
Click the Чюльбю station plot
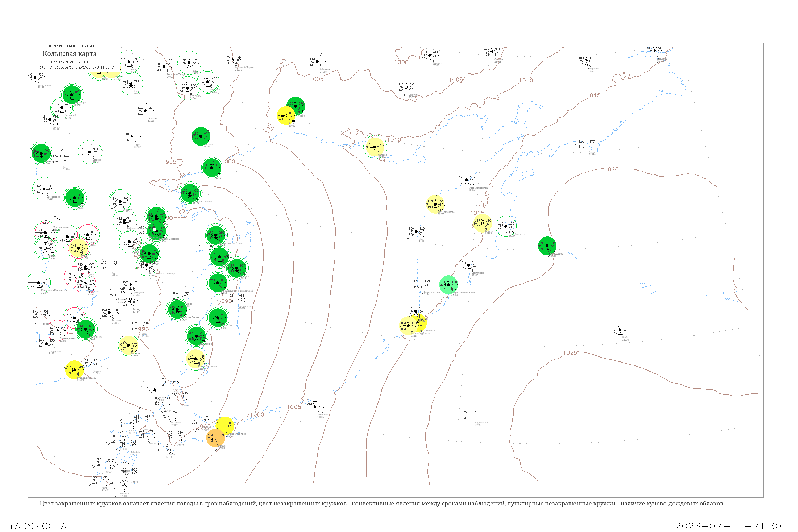(145, 111)
